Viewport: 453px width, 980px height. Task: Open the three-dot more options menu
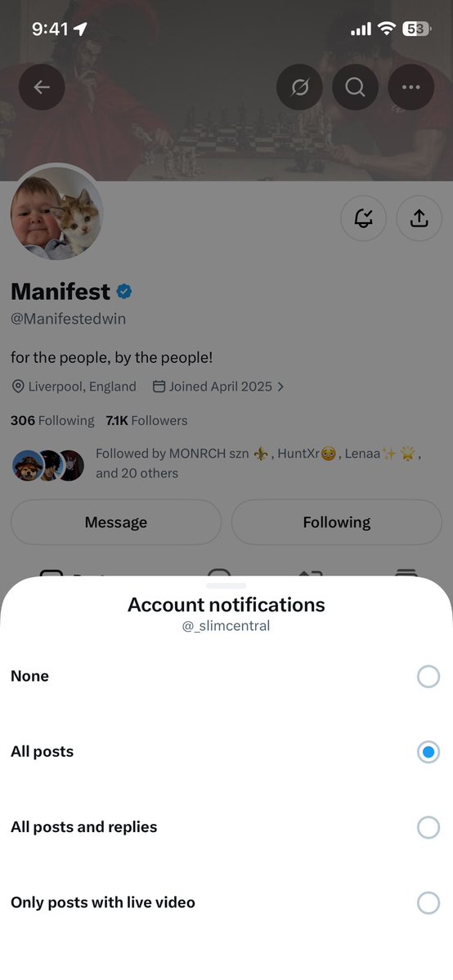tap(411, 87)
